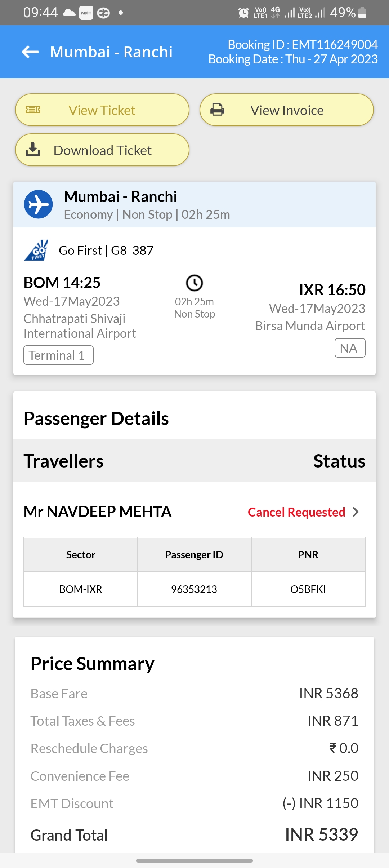
Task: Tap the Go First airline logo
Action: [x=36, y=250]
